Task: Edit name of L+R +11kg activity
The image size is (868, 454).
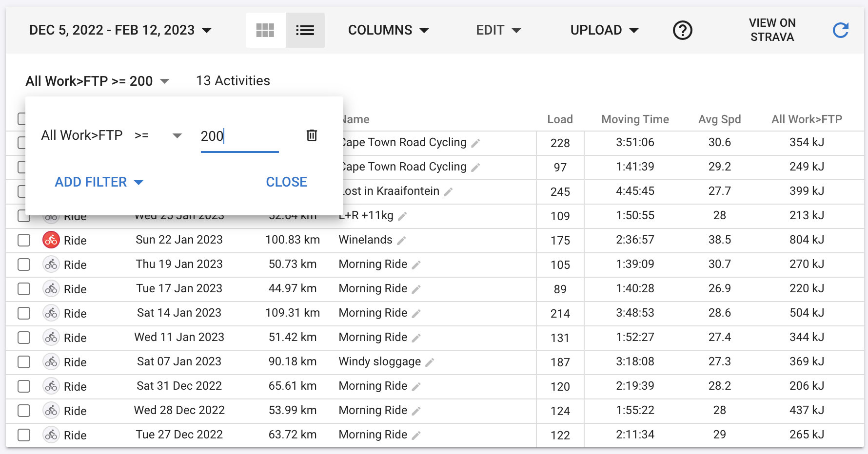Action: tap(402, 216)
